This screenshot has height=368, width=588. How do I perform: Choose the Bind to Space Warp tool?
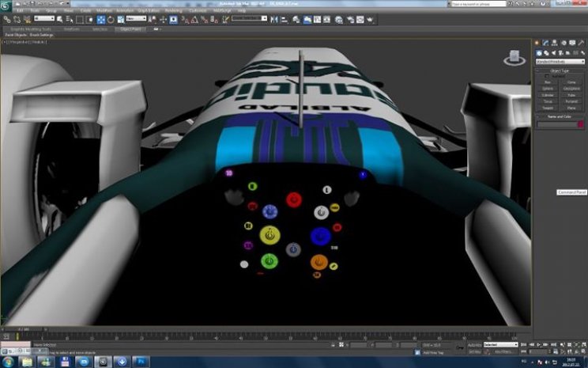coord(27,19)
